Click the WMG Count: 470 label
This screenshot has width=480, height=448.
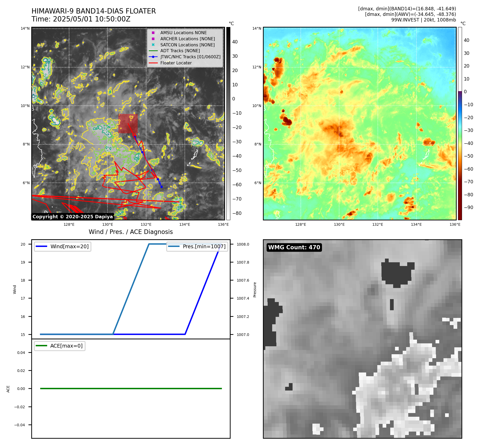coord(294,247)
